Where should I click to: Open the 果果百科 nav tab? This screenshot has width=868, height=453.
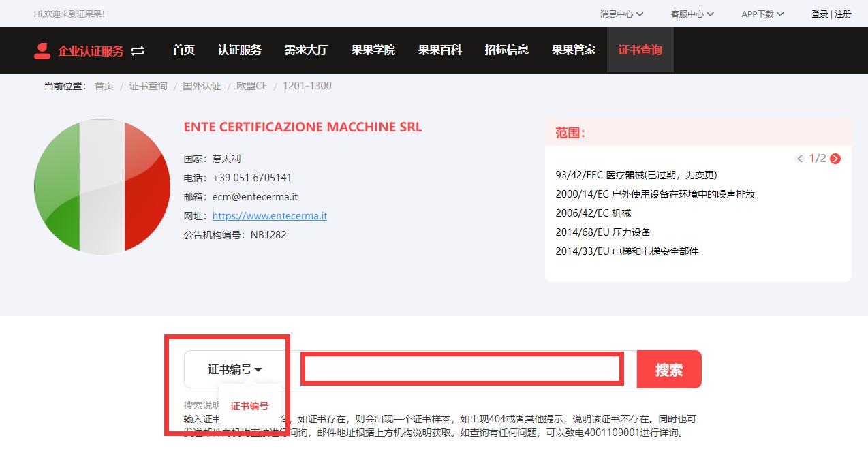point(440,50)
